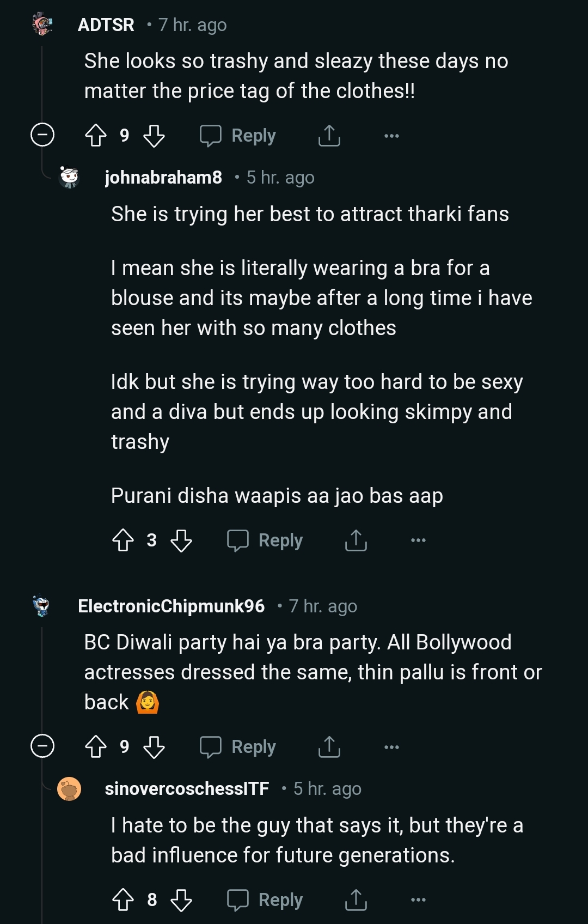Downvote sinovercoschessITF's comment
The image size is (588, 924).
(181, 900)
